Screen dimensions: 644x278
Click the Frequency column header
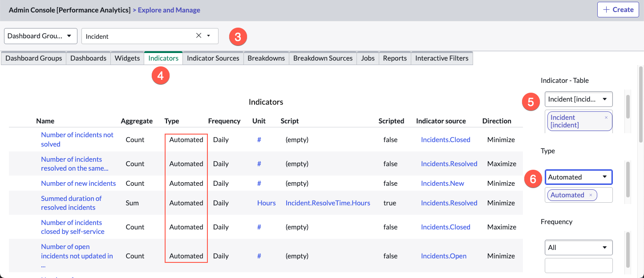[x=224, y=121]
